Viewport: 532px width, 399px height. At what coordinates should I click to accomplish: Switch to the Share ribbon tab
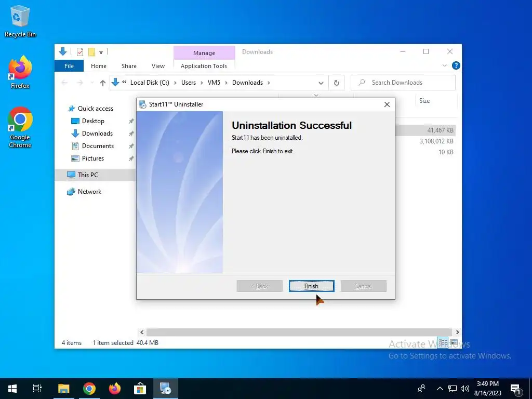tap(129, 66)
